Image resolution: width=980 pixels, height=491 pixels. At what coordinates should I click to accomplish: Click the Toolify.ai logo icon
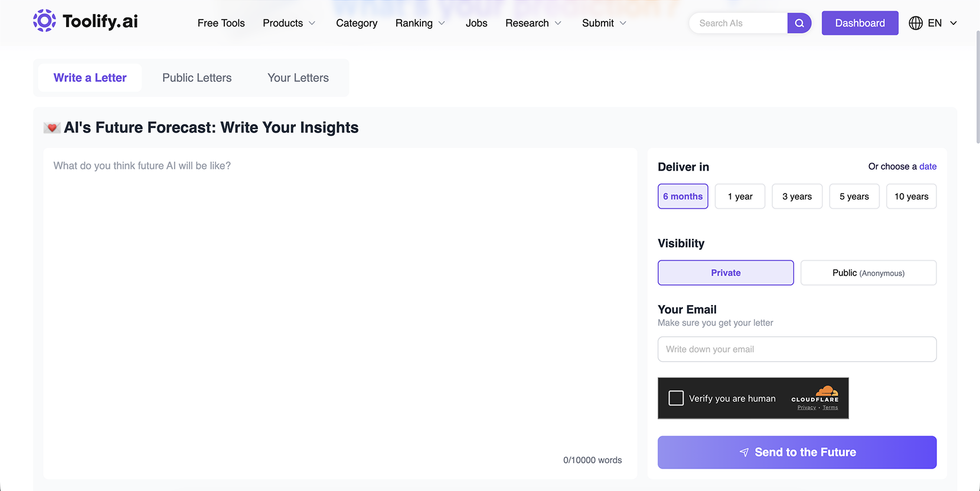tap(44, 21)
